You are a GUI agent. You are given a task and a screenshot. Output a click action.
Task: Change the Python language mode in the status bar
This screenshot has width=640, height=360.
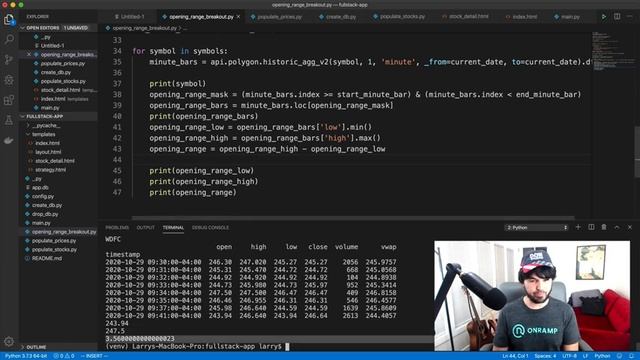[x=602, y=356]
